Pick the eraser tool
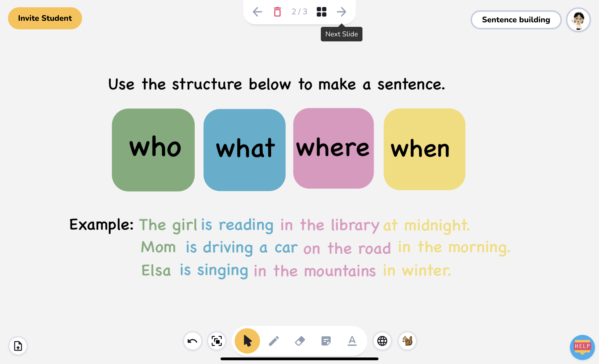 pos(300,341)
